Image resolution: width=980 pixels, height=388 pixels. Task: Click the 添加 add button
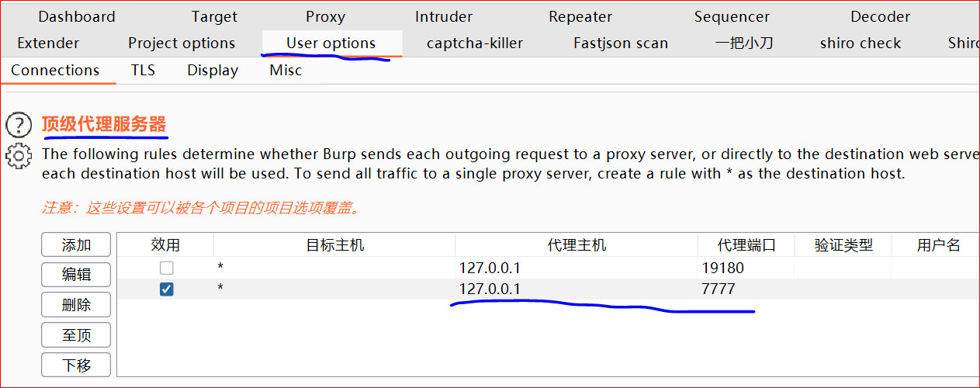tap(76, 245)
